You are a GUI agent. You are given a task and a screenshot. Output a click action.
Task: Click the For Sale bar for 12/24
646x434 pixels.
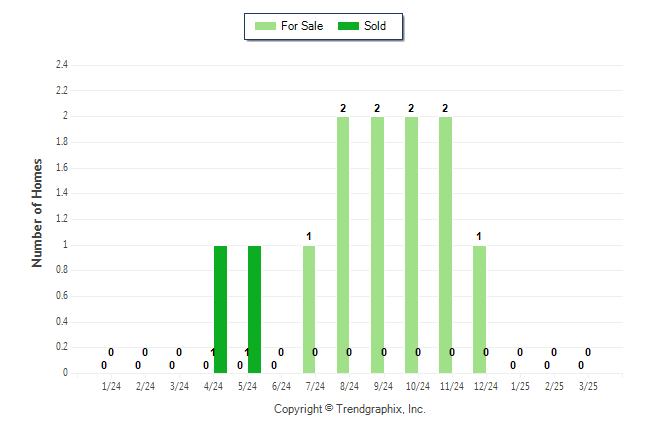point(479,310)
